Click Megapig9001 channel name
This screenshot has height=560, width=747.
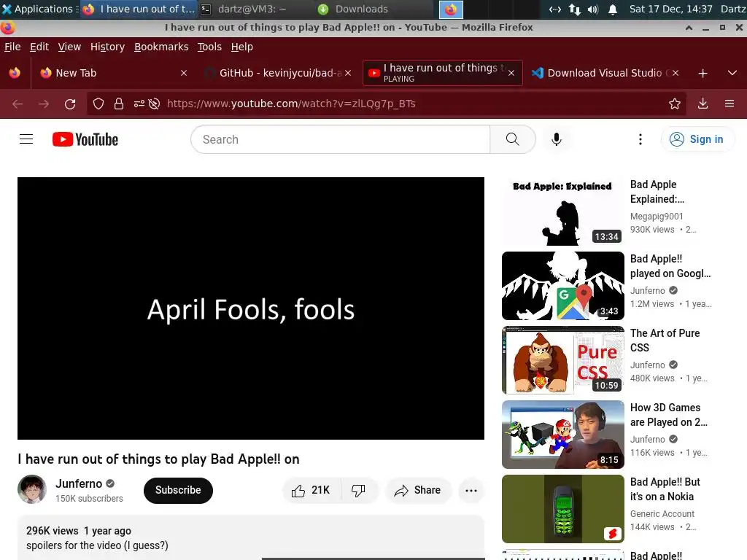[657, 216]
